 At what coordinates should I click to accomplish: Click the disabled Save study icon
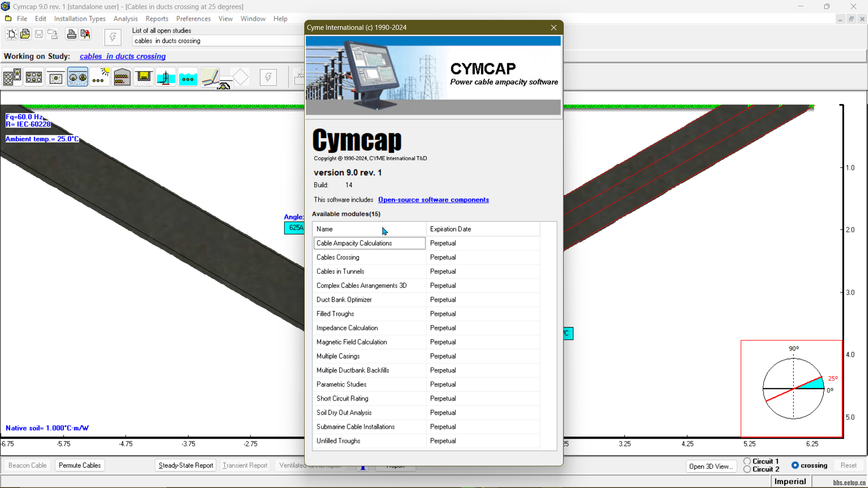39,34
